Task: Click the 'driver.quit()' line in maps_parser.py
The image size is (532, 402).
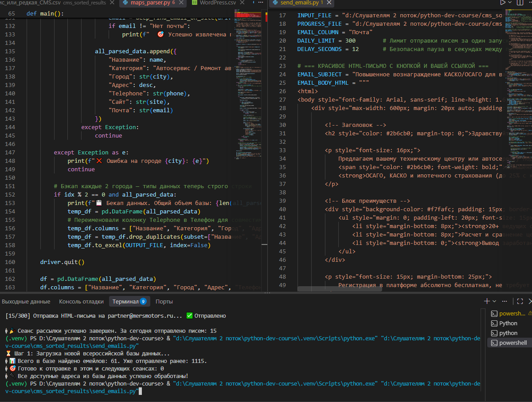Action: 62,262
